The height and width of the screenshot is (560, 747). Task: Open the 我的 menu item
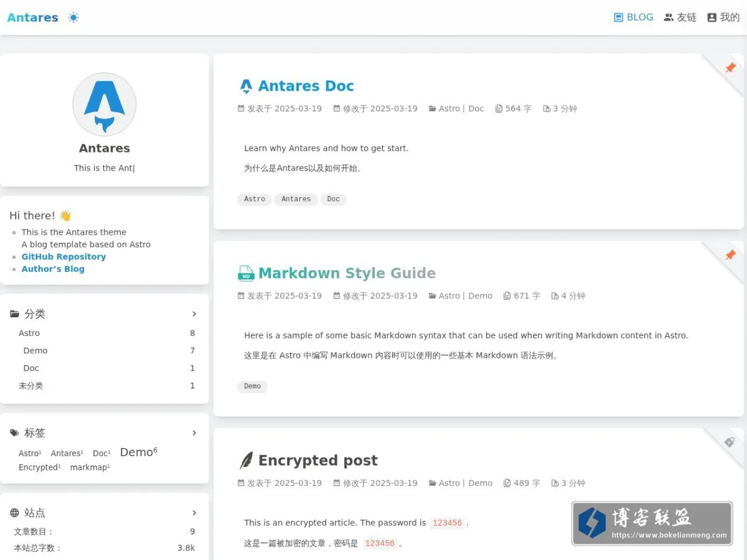click(723, 17)
